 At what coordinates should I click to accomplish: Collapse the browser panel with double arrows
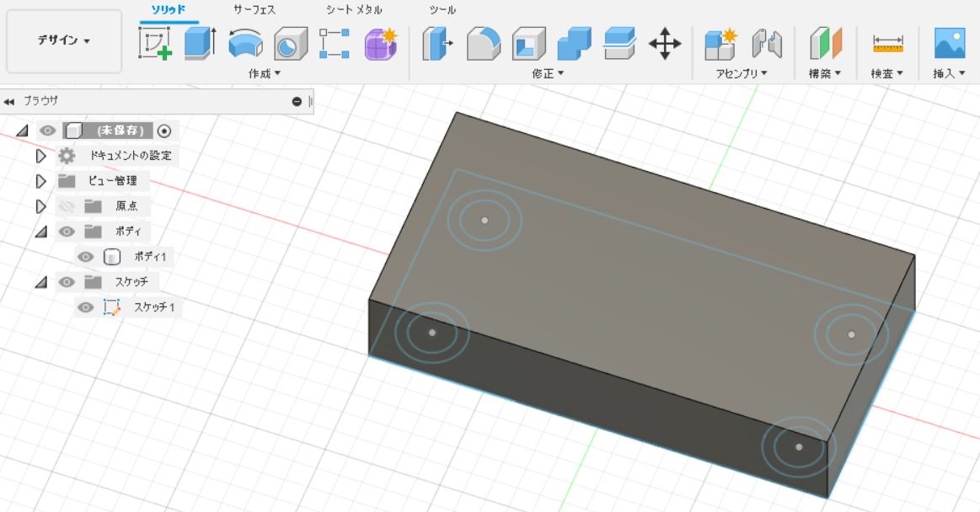tap(8, 102)
